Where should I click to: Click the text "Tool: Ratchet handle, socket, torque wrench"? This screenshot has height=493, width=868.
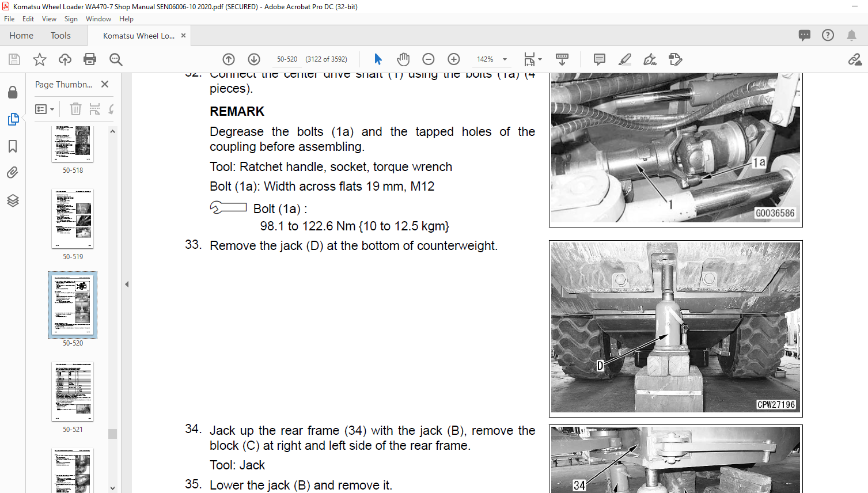(x=331, y=167)
